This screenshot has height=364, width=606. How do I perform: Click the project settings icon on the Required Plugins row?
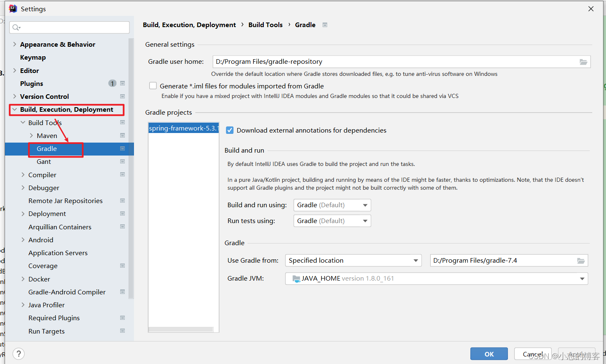tap(123, 318)
